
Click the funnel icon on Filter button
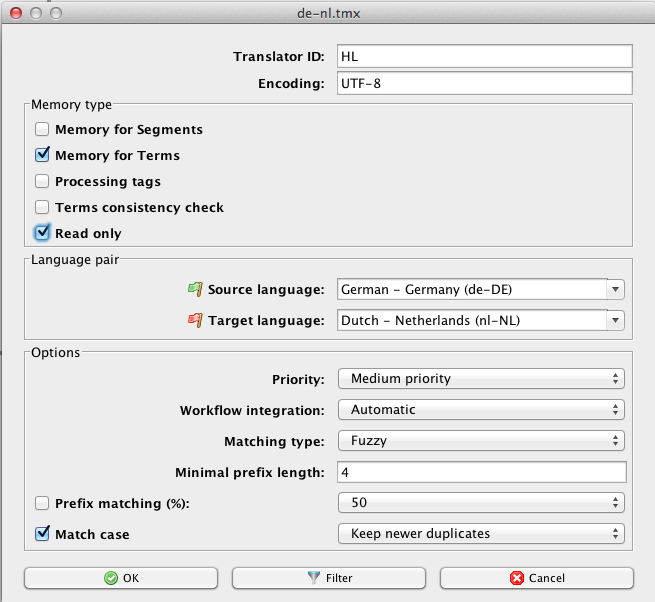tap(313, 578)
